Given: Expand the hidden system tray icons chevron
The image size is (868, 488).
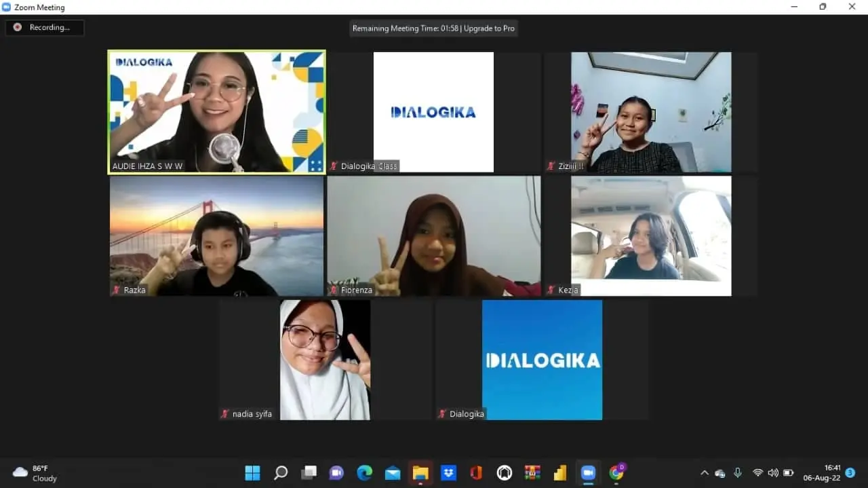Looking at the screenshot, I should (x=704, y=473).
